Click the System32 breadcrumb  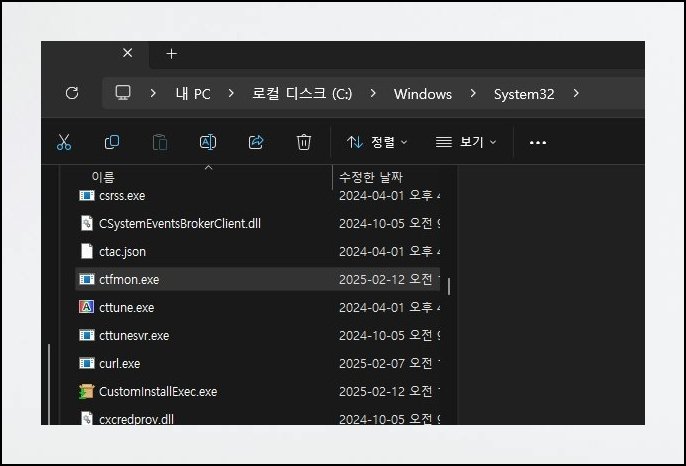click(x=524, y=94)
